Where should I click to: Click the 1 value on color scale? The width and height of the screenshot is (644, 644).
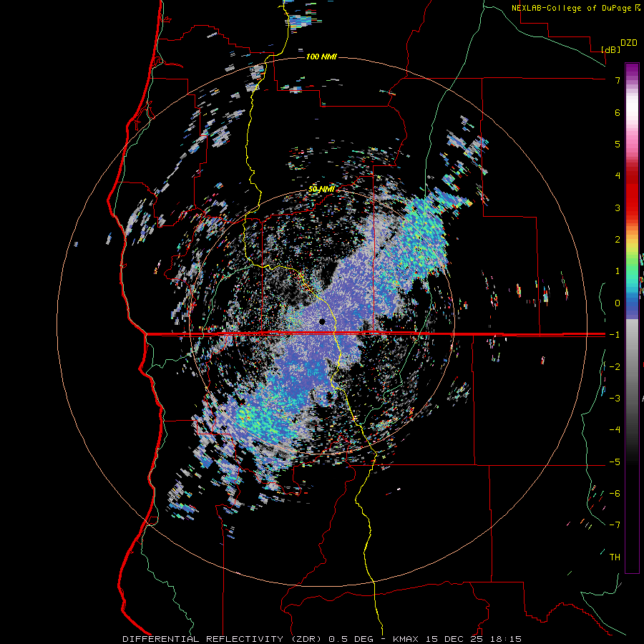(x=618, y=270)
